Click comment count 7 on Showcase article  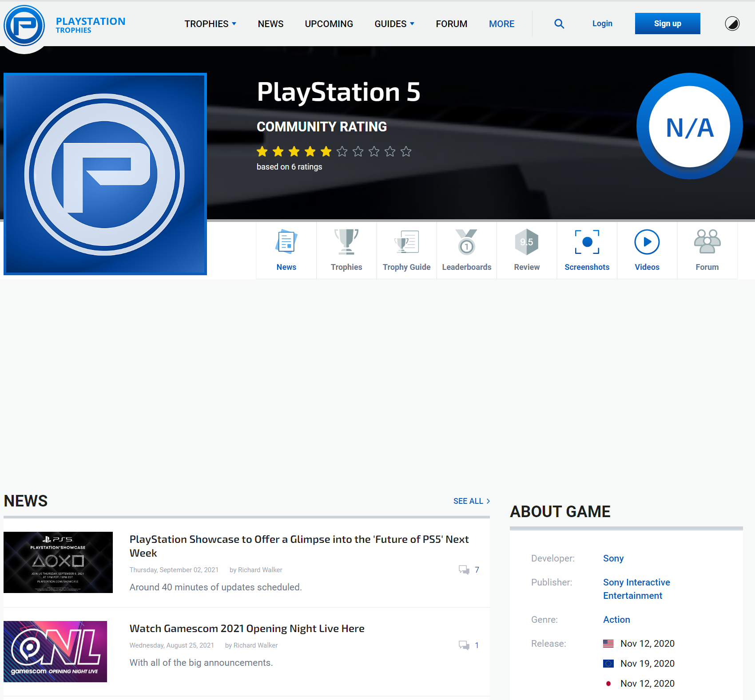click(477, 570)
